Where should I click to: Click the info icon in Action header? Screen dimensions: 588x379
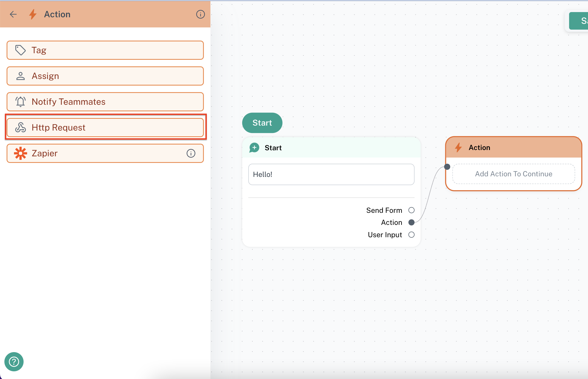click(x=200, y=14)
